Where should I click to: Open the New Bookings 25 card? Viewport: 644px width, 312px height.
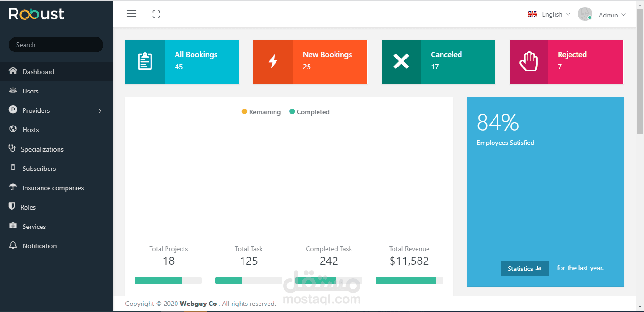point(310,62)
